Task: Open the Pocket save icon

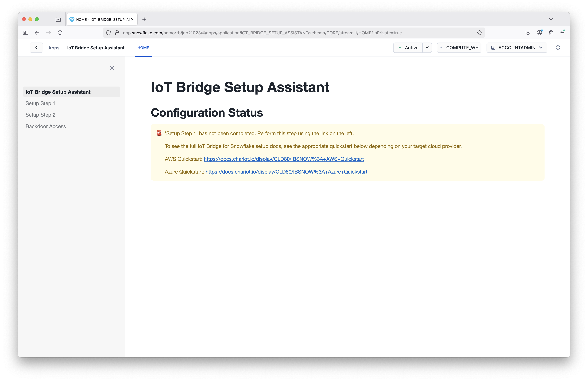Action: point(528,33)
